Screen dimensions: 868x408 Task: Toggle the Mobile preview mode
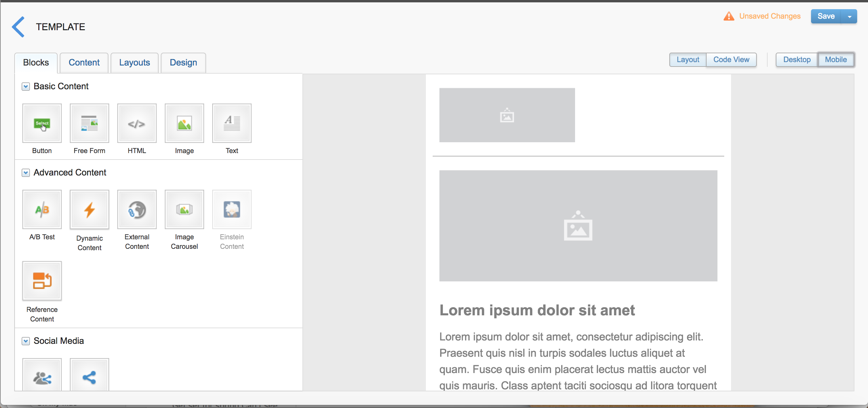pyautogui.click(x=836, y=60)
